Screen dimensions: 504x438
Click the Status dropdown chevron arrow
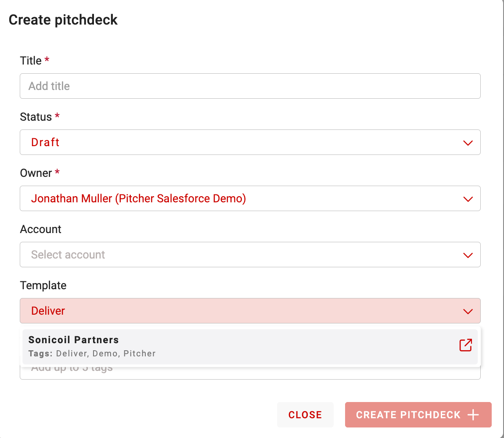[468, 143]
